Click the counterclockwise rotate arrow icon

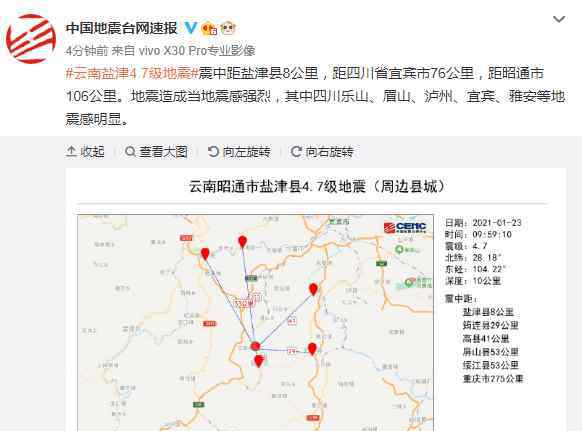coord(213,151)
